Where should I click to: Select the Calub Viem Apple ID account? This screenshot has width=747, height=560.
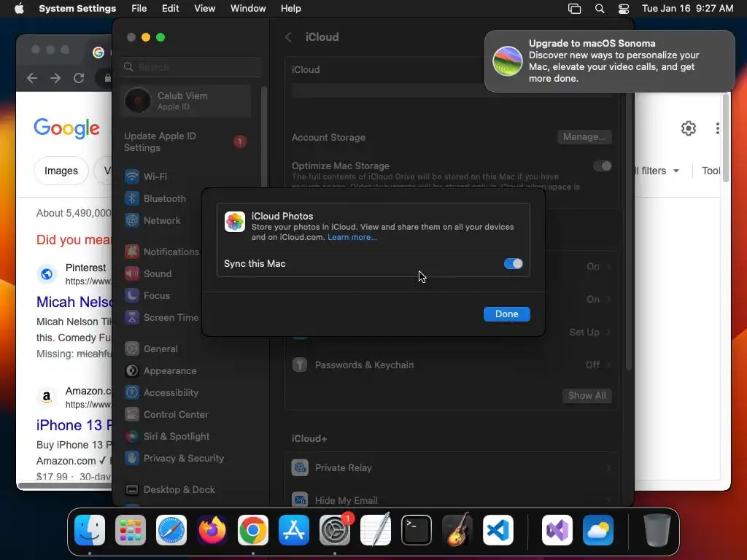(186, 101)
